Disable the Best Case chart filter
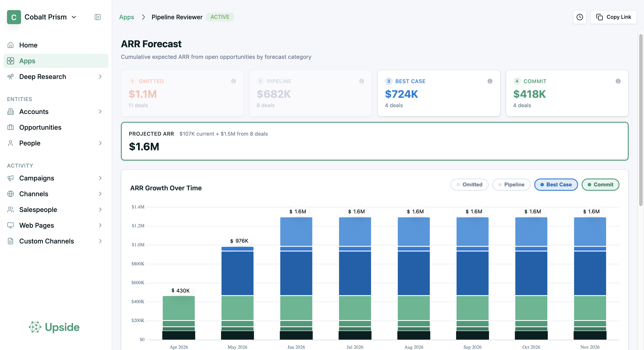 556,184
